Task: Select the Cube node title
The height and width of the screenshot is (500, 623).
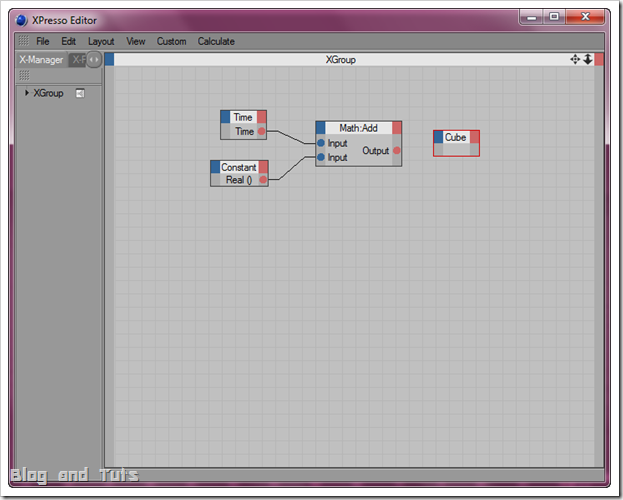Action: pyautogui.click(x=456, y=137)
